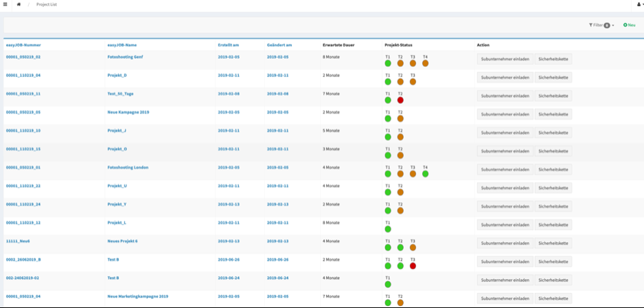This screenshot has width=644, height=308.
Task: Click the green T4 dot for Fotoshooting London
Action: (x=425, y=174)
